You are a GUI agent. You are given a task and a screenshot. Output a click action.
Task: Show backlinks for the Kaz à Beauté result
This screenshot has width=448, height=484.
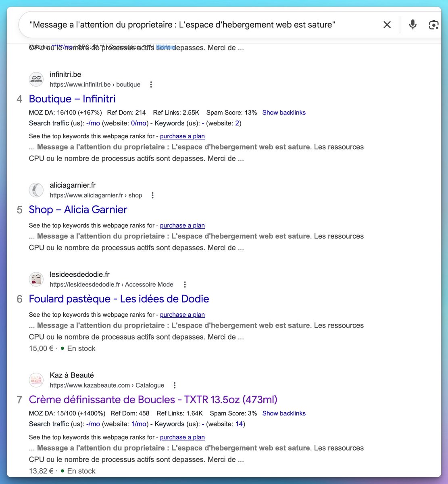click(x=284, y=413)
